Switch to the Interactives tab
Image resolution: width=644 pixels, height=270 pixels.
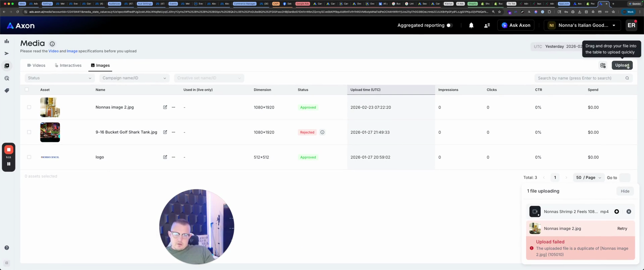coord(68,65)
